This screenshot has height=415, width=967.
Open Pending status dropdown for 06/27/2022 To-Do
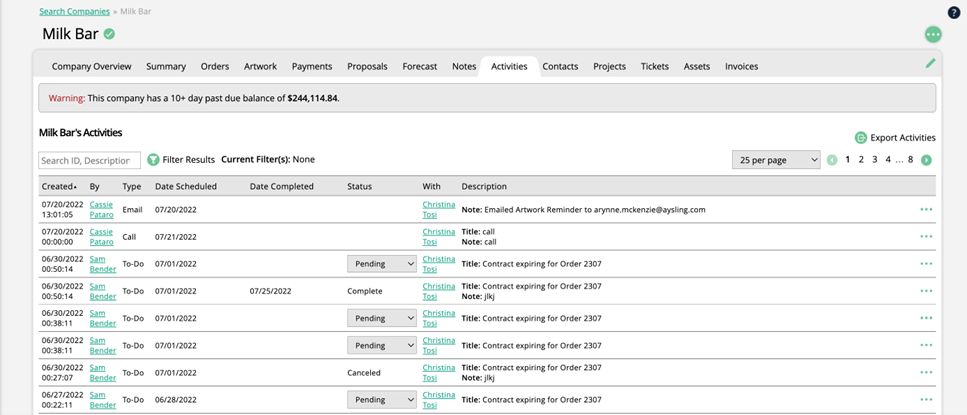click(382, 400)
